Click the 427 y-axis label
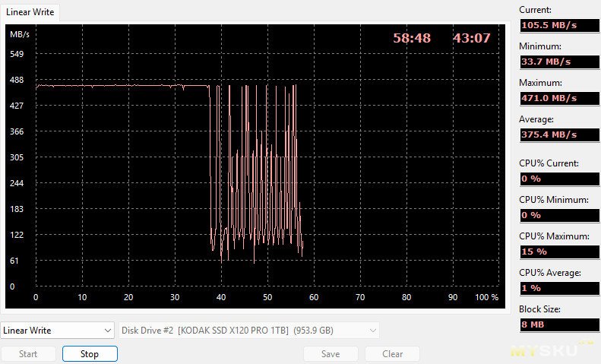The image size is (601, 364). point(17,106)
